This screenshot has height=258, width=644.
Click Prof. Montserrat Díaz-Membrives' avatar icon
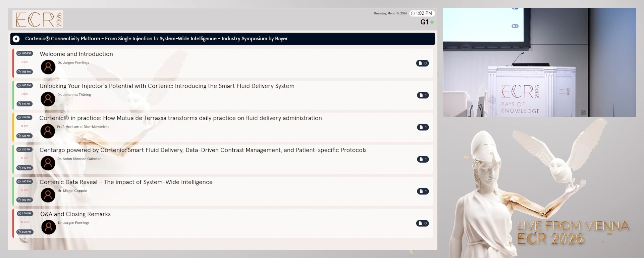click(x=48, y=131)
